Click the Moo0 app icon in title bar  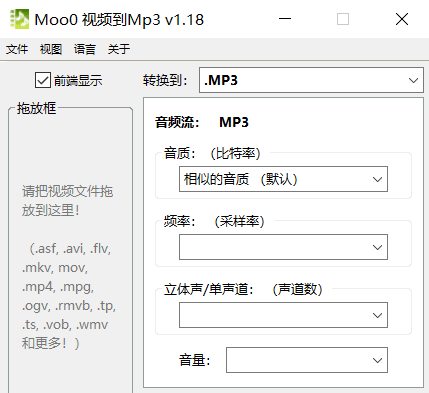coord(20,19)
